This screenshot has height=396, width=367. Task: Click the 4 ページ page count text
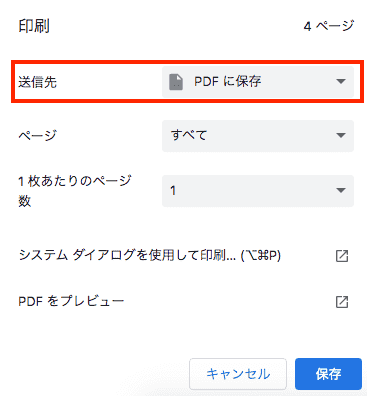point(329,26)
